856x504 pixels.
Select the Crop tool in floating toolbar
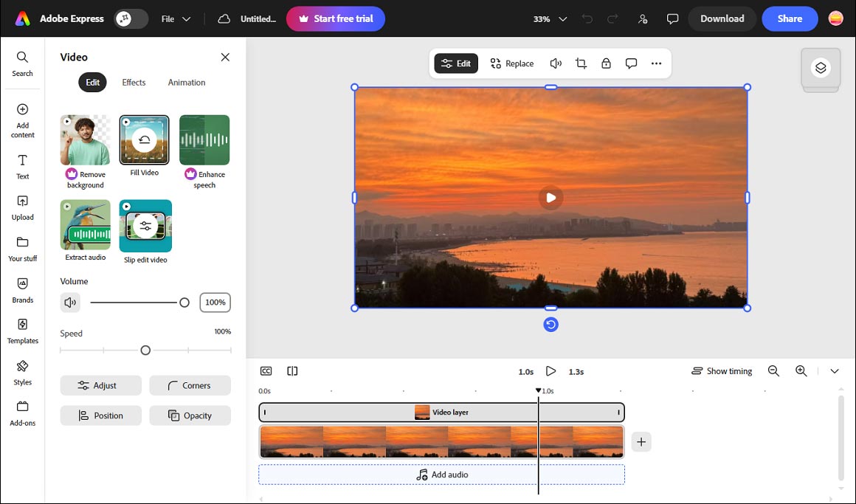581,63
